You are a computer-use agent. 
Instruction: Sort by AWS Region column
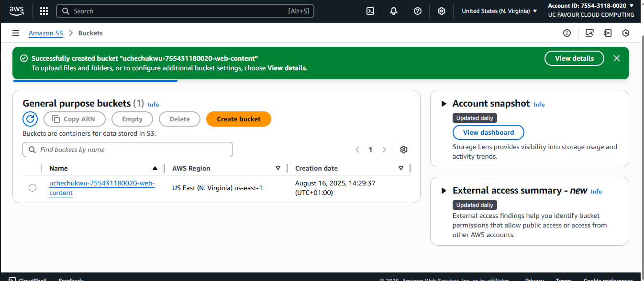coord(278,168)
